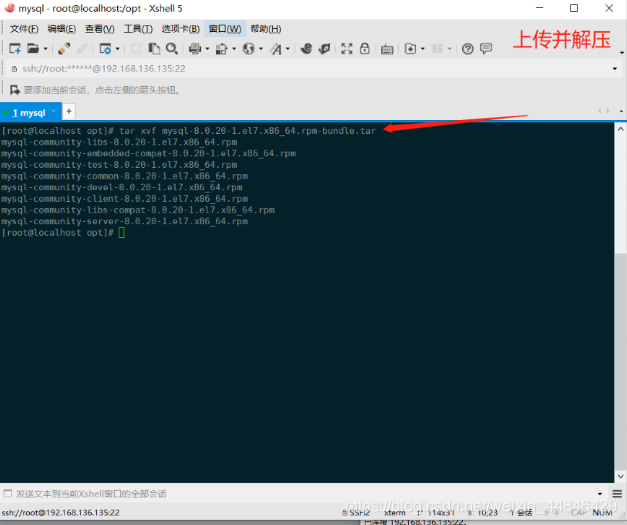627x525 pixels.
Task: Click the terminal scrollbar up arrow
Action: (621, 129)
